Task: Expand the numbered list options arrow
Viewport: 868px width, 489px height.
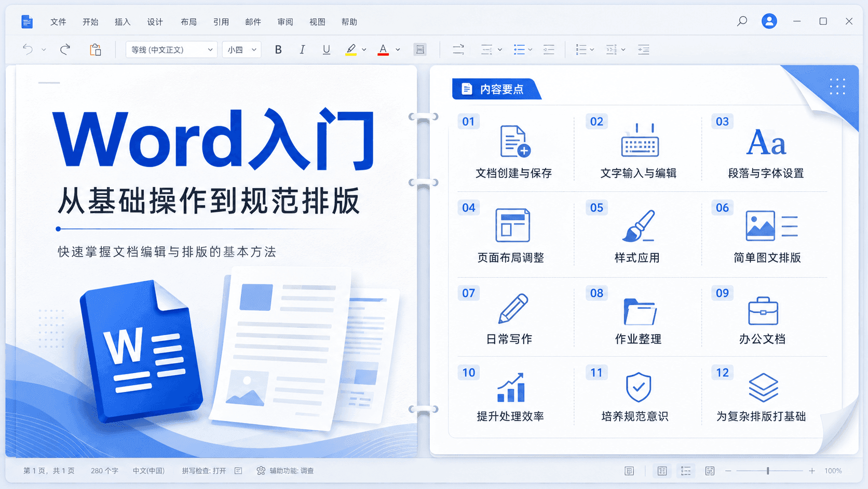Action: click(592, 50)
